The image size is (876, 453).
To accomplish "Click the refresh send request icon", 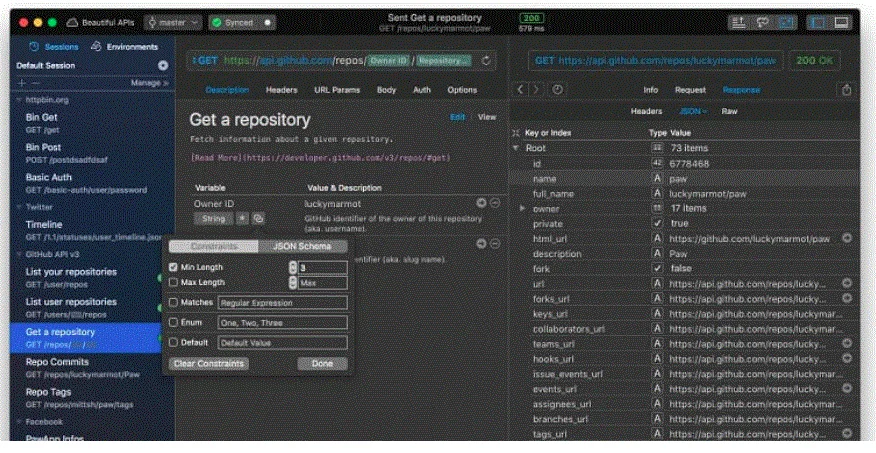I will coord(486,61).
